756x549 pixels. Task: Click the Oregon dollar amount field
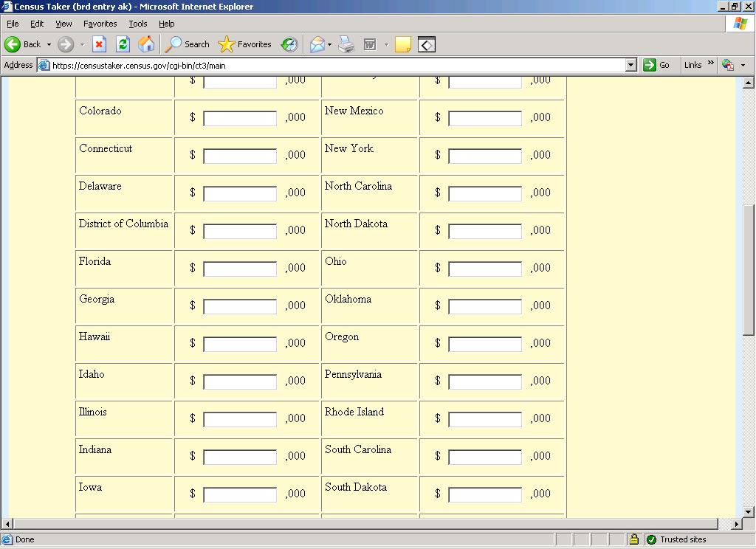[485, 344]
